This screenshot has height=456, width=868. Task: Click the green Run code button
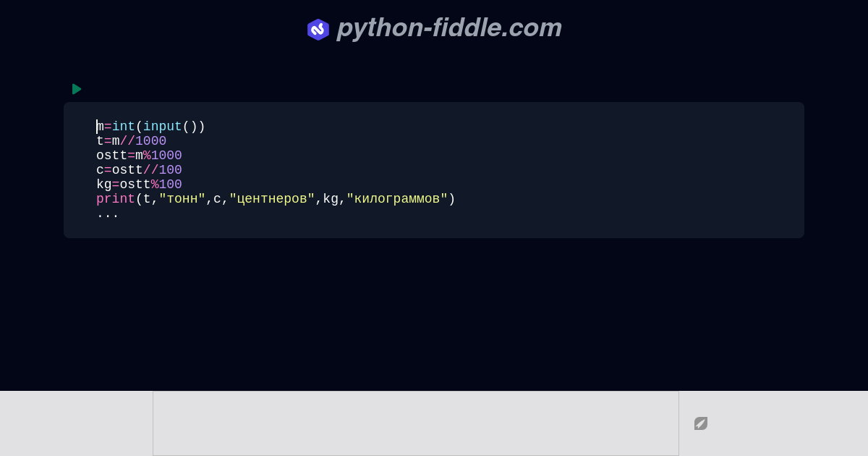77,89
